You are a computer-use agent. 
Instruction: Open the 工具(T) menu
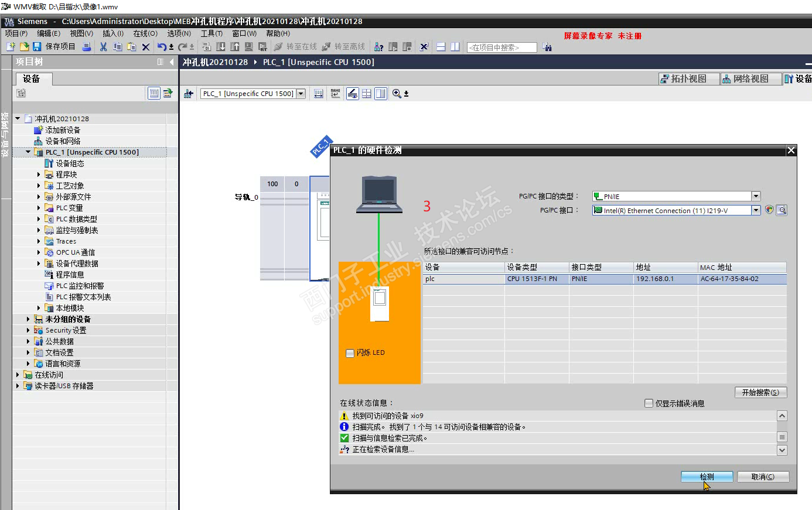(x=211, y=33)
